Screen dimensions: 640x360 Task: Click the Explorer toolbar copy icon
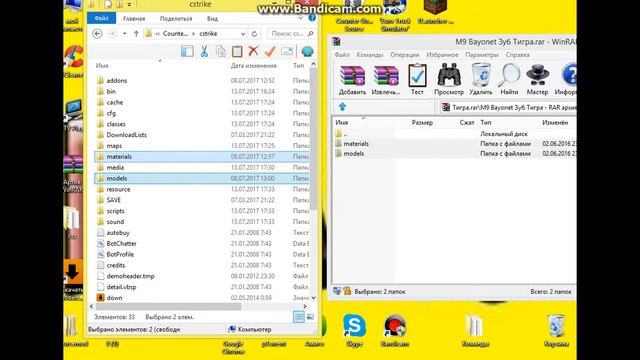click(x=220, y=51)
